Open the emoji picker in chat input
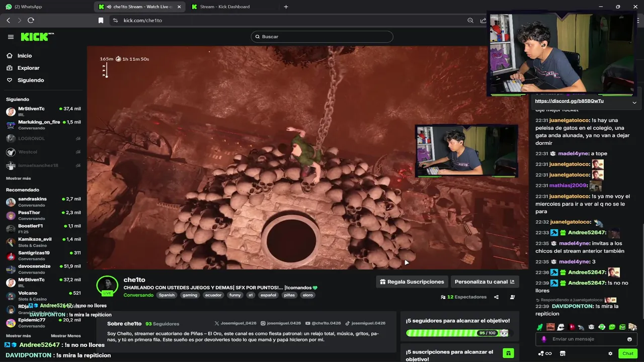 click(x=629, y=339)
